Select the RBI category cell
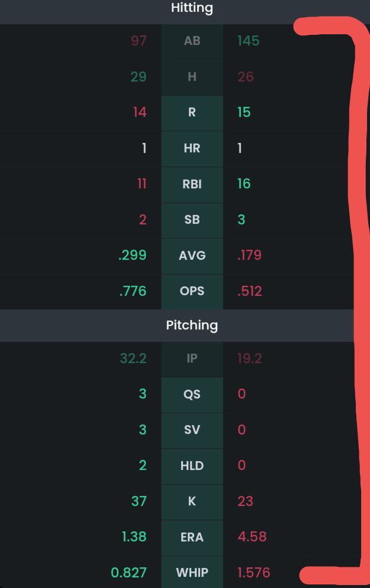The height and width of the screenshot is (588, 370). click(192, 184)
